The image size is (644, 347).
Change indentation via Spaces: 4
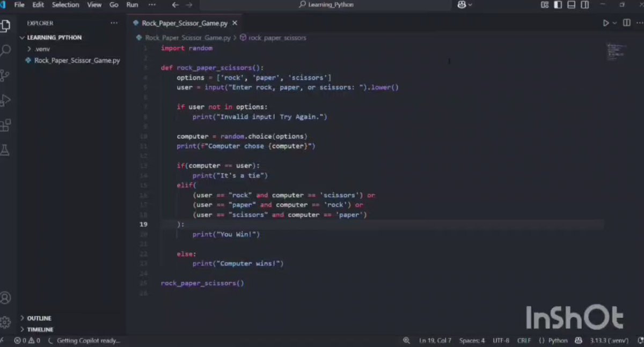point(472,341)
